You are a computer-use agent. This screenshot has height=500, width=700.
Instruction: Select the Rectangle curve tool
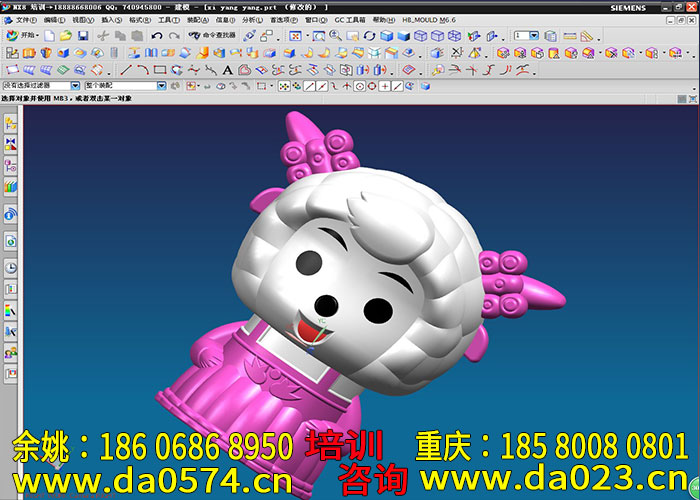pos(160,70)
